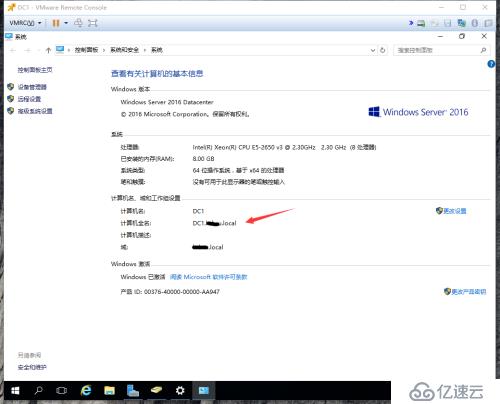Screen dimensions: 500x404
Task: Expand the address bar history dropdown
Action: click(x=373, y=50)
